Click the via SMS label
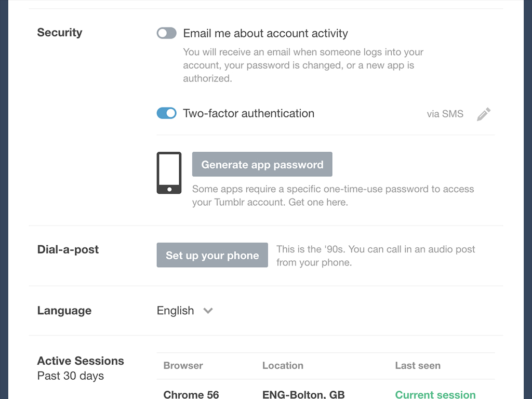 pos(445,114)
